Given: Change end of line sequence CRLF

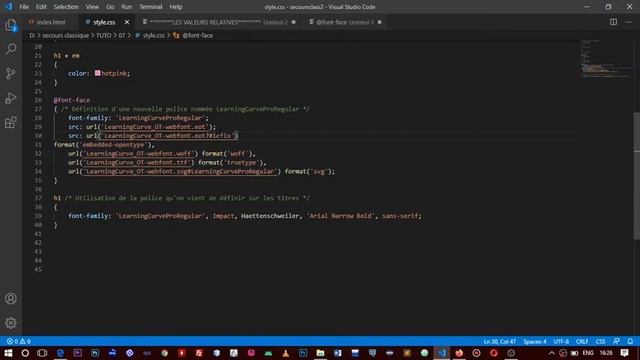Looking at the screenshot, I should coord(582,341).
